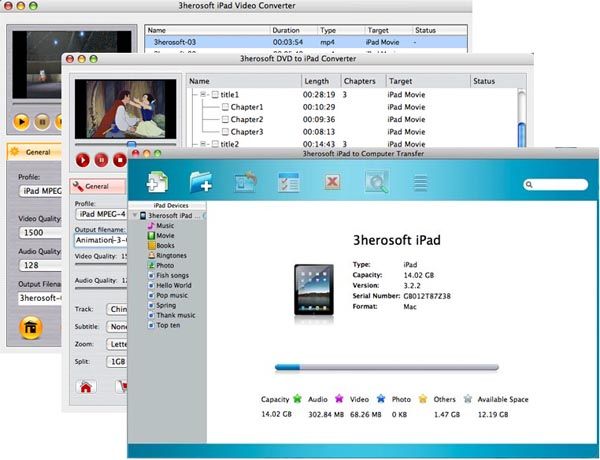600x460 pixels.
Task: Sort by Chapters column in DVD converter
Action: point(364,81)
